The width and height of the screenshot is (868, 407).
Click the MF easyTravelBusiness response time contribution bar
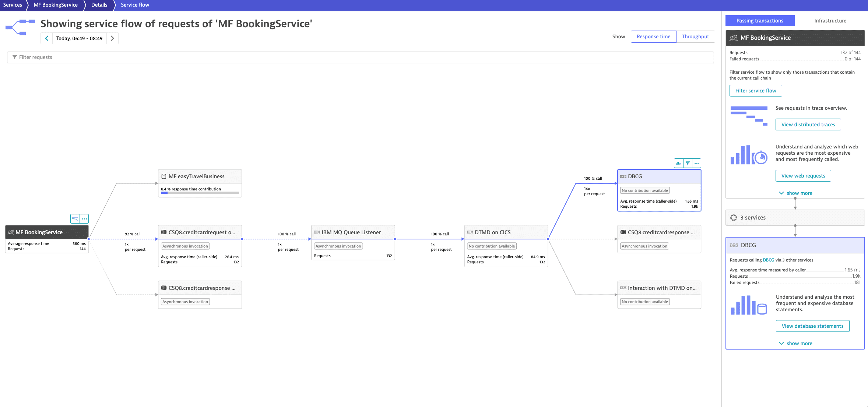pyautogui.click(x=200, y=193)
